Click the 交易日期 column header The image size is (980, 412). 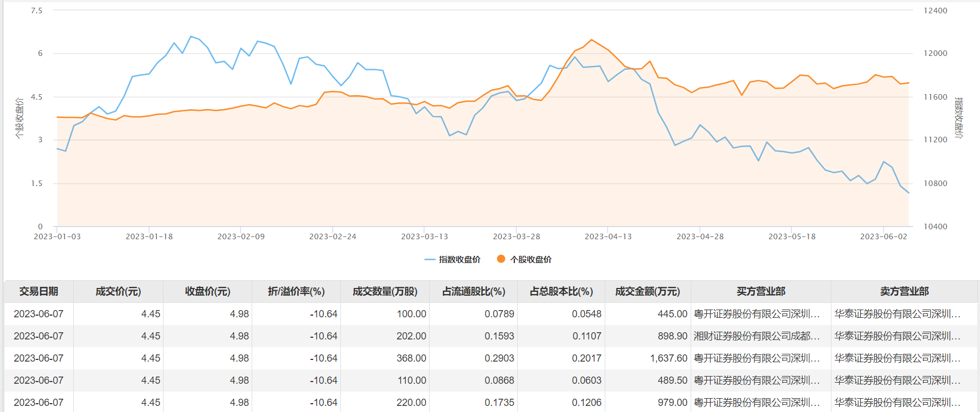pyautogui.click(x=38, y=291)
